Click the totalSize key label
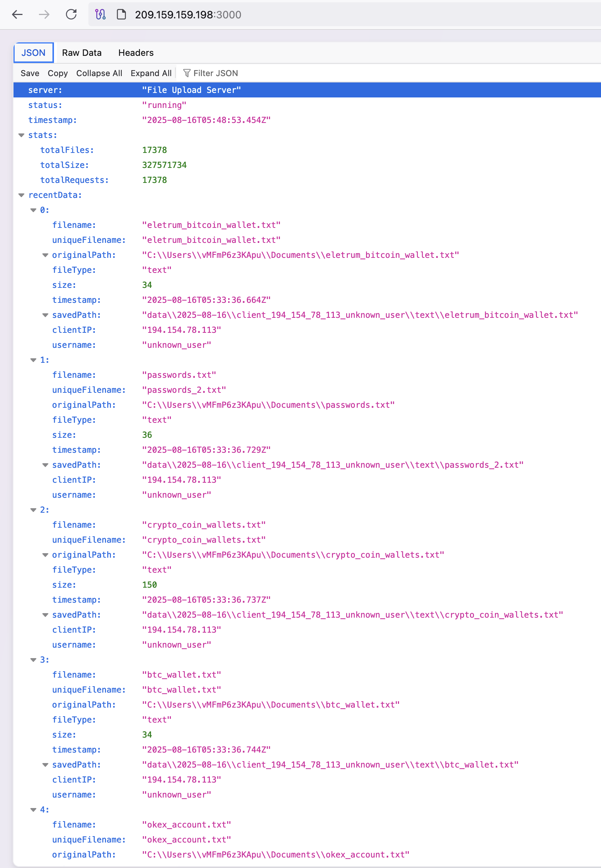Image resolution: width=601 pixels, height=868 pixels. pos(64,165)
